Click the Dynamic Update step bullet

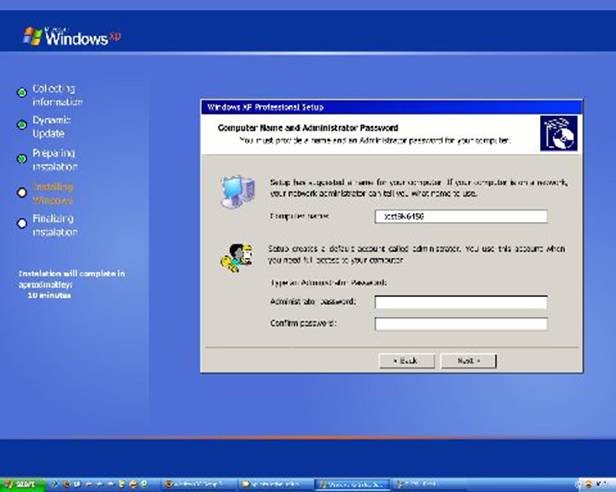click(22, 125)
